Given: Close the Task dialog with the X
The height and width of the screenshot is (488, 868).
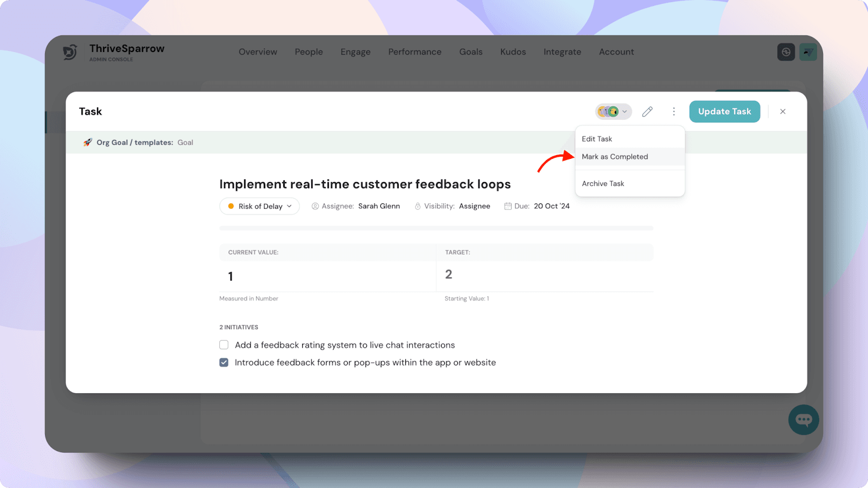Looking at the screenshot, I should pyautogui.click(x=783, y=112).
